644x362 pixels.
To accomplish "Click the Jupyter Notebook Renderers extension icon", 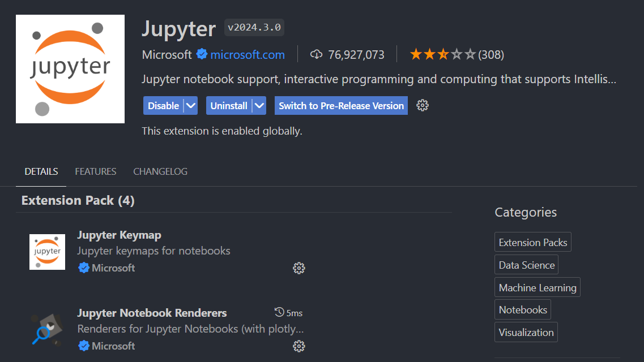I will (x=48, y=330).
